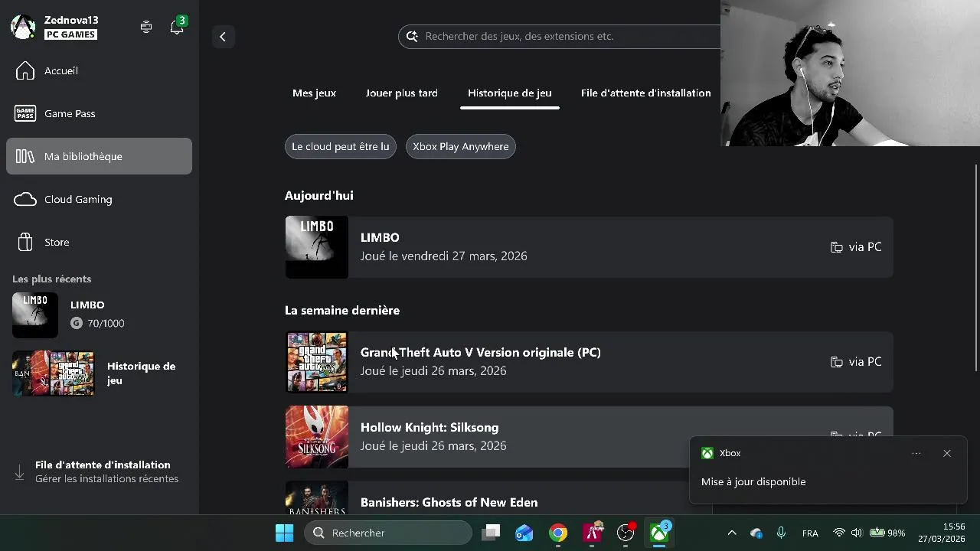Click the search magnifier icon
The height and width of the screenshot is (551, 980).
[x=412, y=36]
